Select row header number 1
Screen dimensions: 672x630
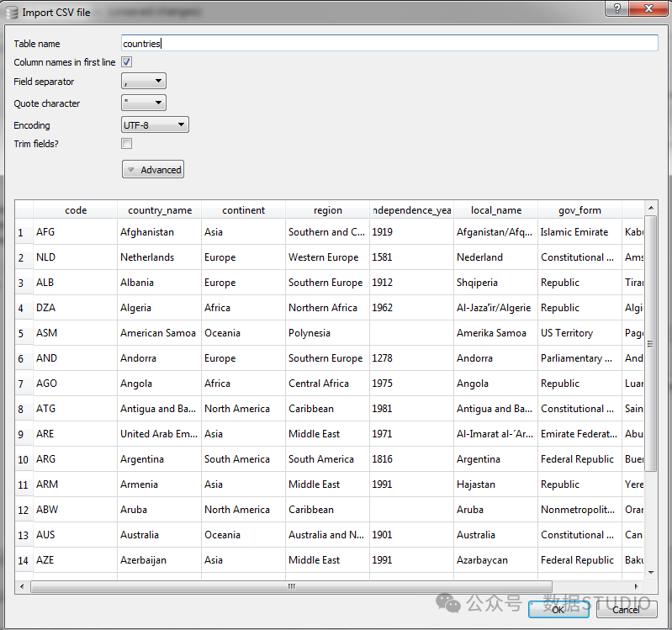coord(24,232)
